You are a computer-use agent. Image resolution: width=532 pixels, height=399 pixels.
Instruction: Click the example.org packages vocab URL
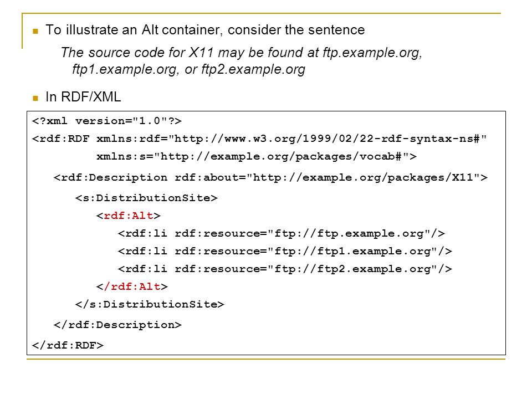pos(282,156)
